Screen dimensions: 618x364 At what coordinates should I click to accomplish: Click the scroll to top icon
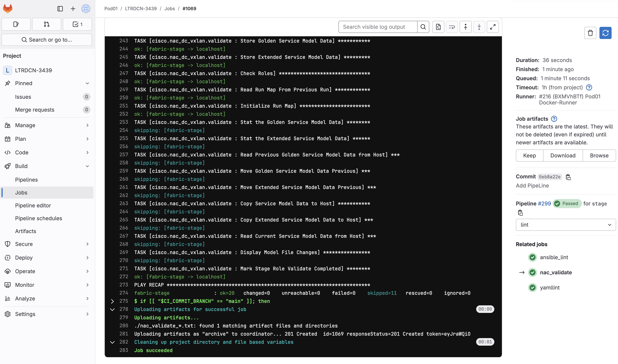point(465,27)
